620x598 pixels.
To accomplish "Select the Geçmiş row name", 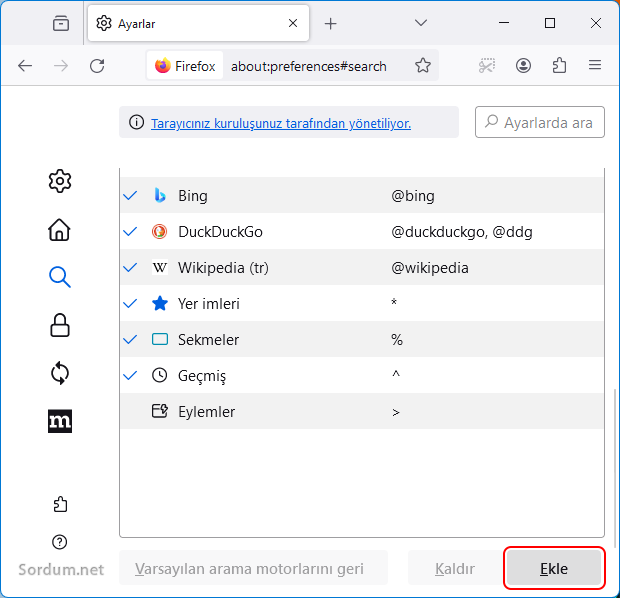I will click(x=202, y=376).
